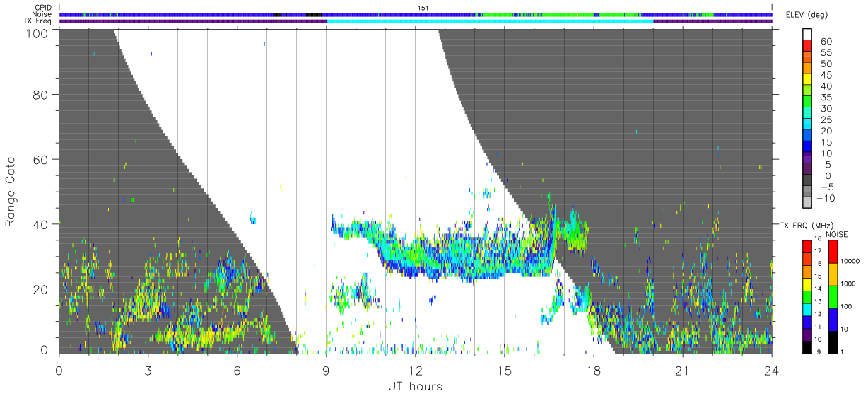Click the 20 tick on the Range Gate axis
This screenshot has height=401, width=868.
click(41, 289)
